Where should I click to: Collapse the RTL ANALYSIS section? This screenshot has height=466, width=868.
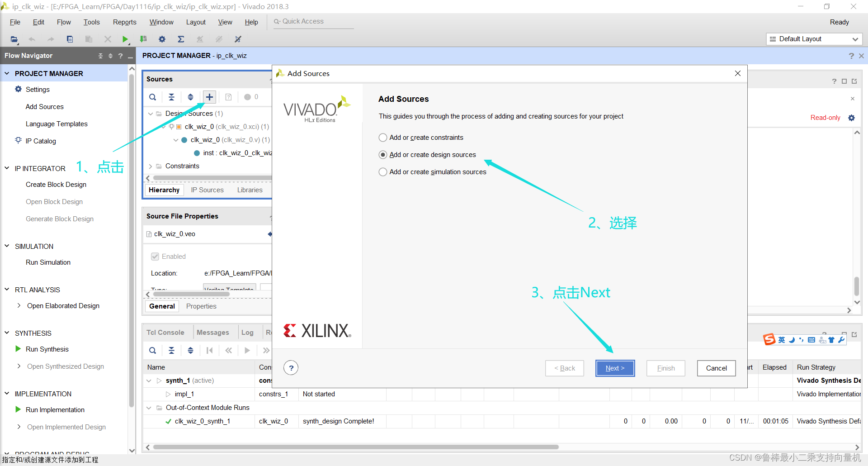(x=7, y=290)
